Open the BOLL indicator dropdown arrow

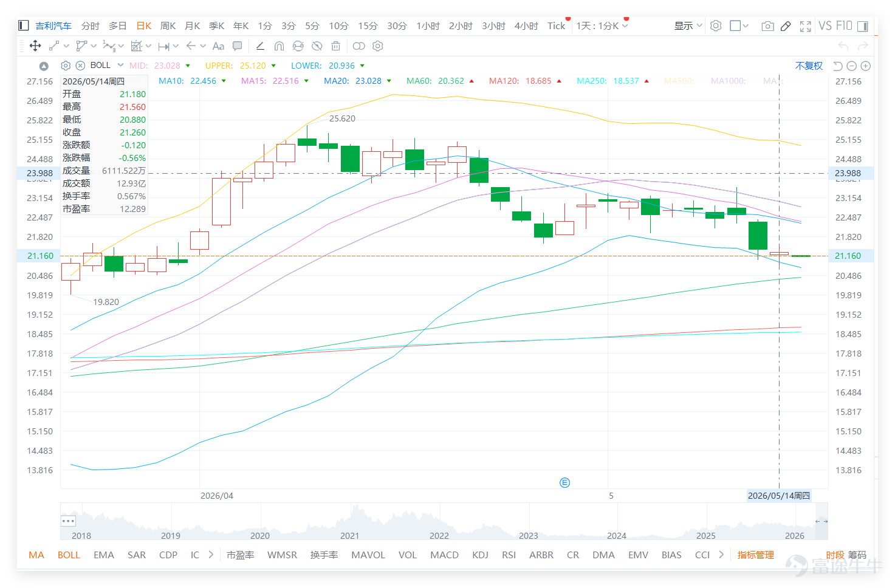[x=120, y=65]
